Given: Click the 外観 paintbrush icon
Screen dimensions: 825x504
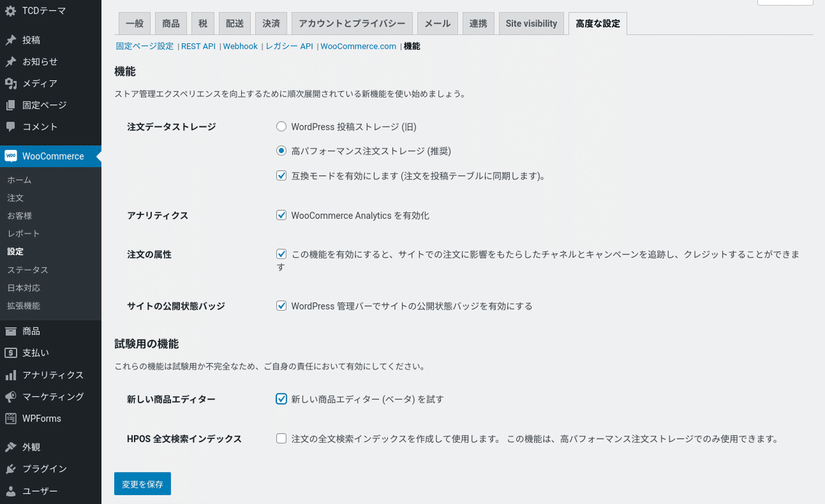Looking at the screenshot, I should 10,447.
